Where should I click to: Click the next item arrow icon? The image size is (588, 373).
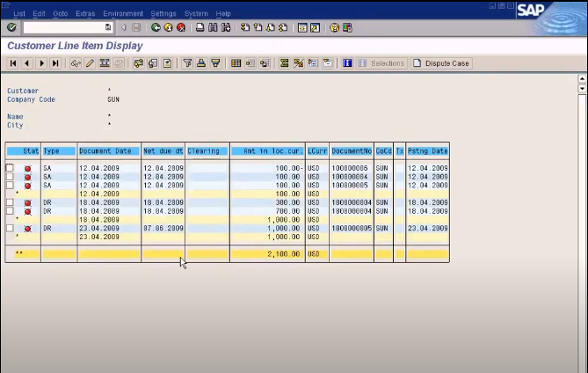(41, 63)
